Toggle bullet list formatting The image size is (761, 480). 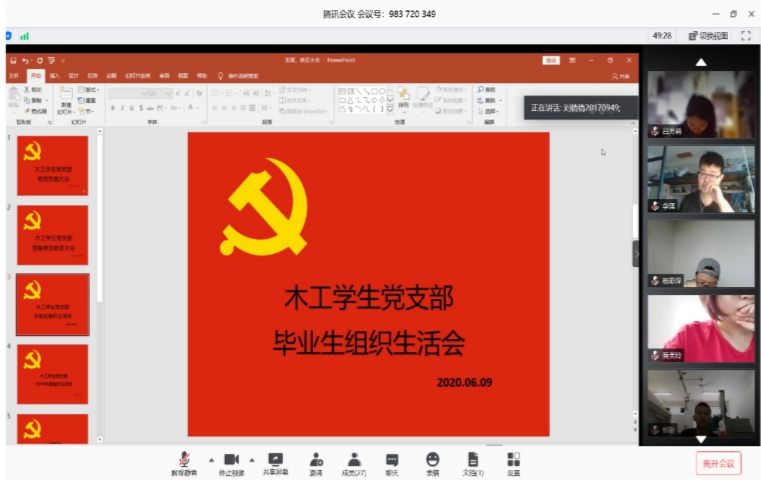pos(216,93)
